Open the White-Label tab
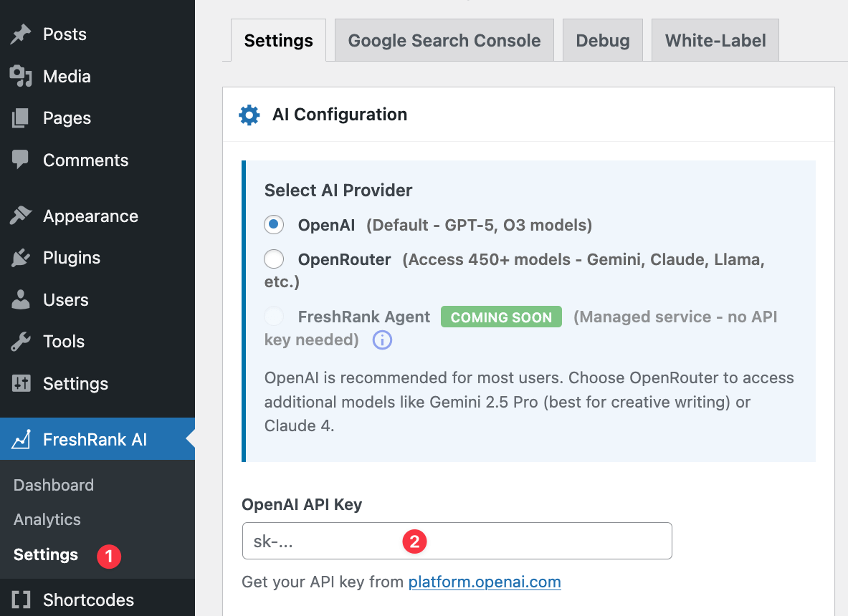Screen dimensions: 848x616 click(715, 40)
